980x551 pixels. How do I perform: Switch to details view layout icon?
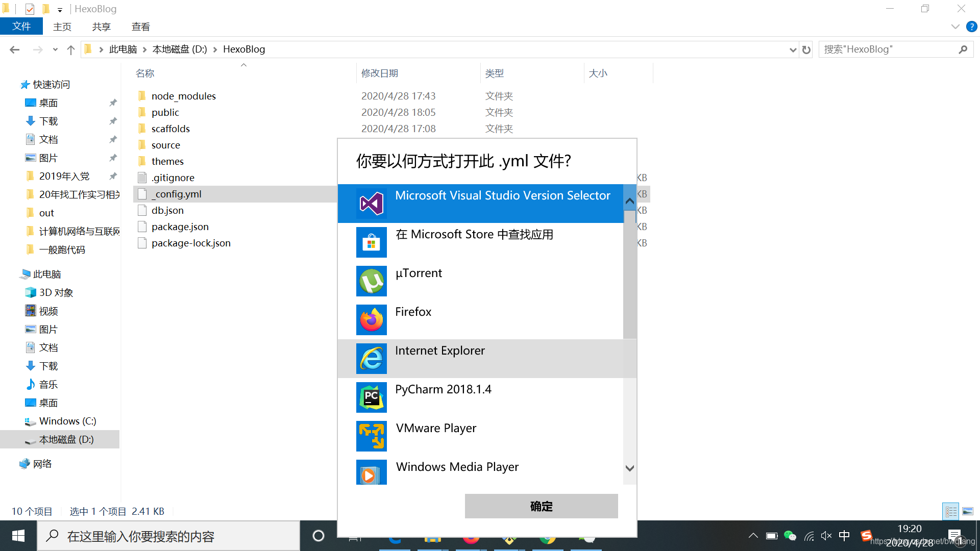click(x=951, y=511)
